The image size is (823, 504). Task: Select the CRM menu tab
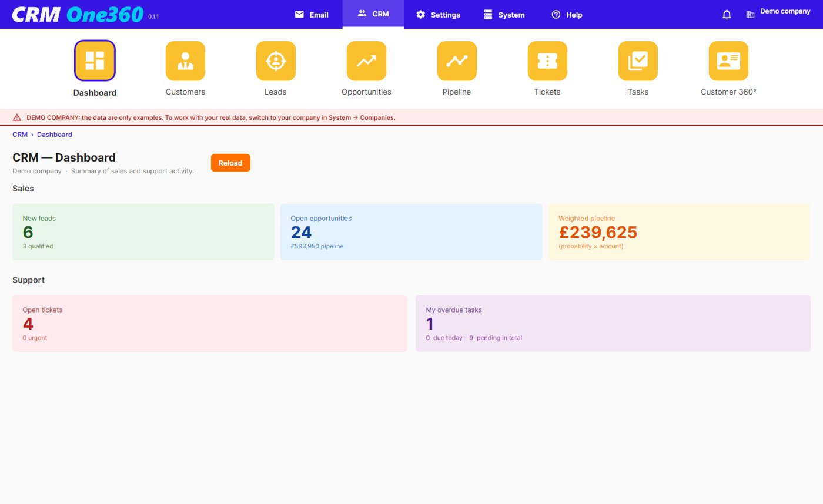coord(373,14)
